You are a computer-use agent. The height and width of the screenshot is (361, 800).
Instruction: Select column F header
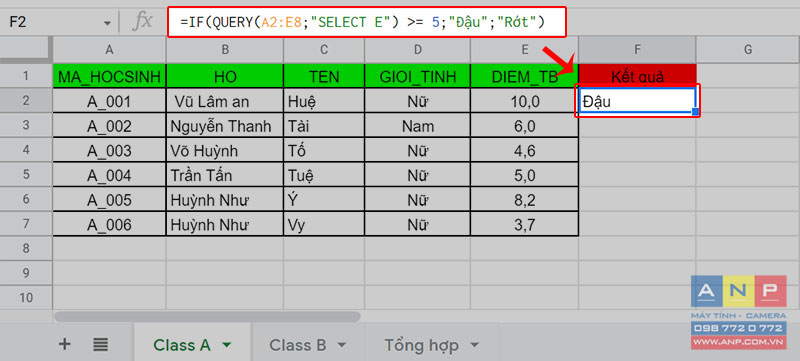637,49
